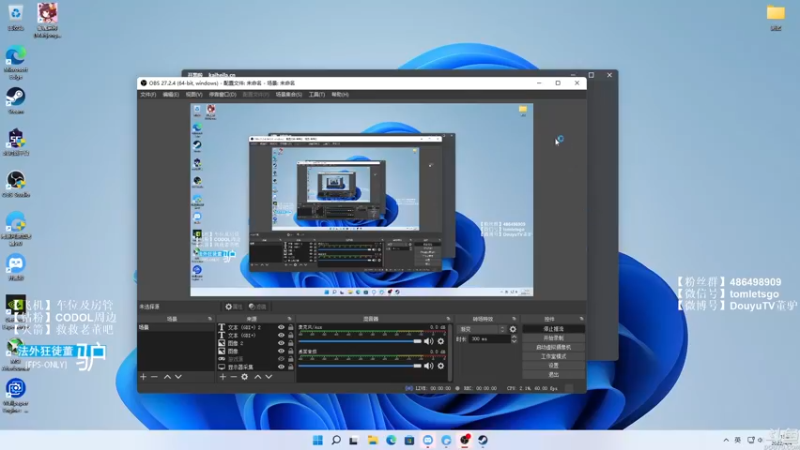Show hidden system tray icons chevron
The image size is (800, 450).
point(726,440)
